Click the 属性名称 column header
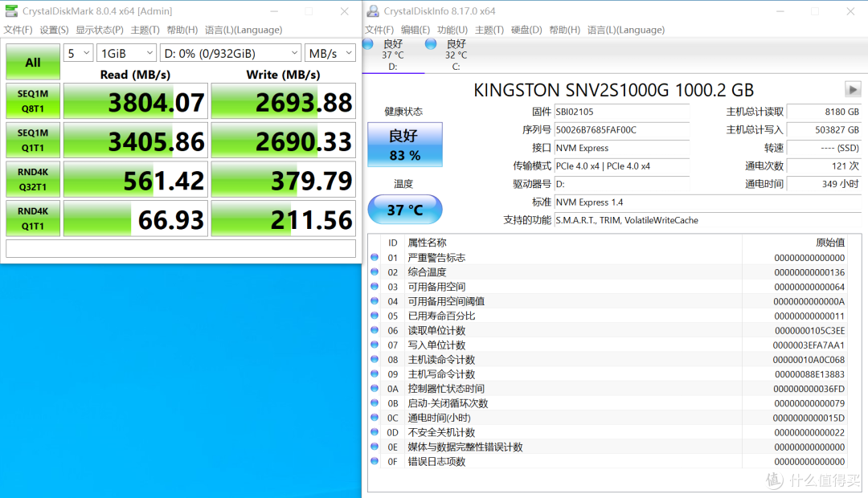Screen dimensions: 868x498 [427, 243]
